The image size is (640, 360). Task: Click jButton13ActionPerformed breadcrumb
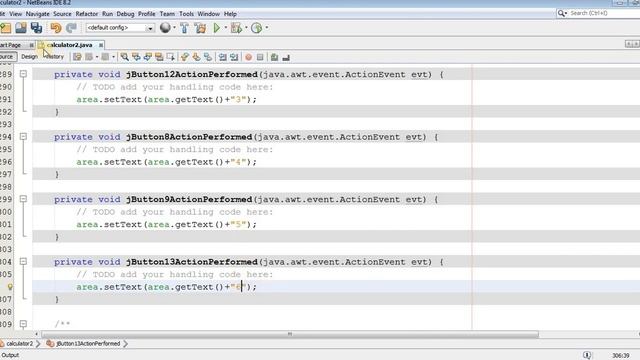(x=88, y=344)
